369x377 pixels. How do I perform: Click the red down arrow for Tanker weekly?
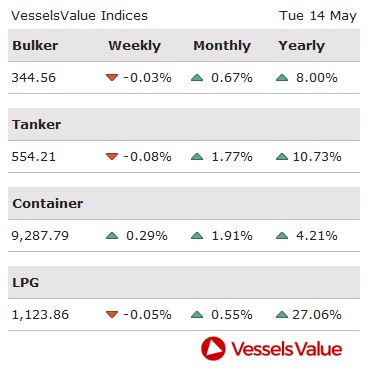[112, 156]
